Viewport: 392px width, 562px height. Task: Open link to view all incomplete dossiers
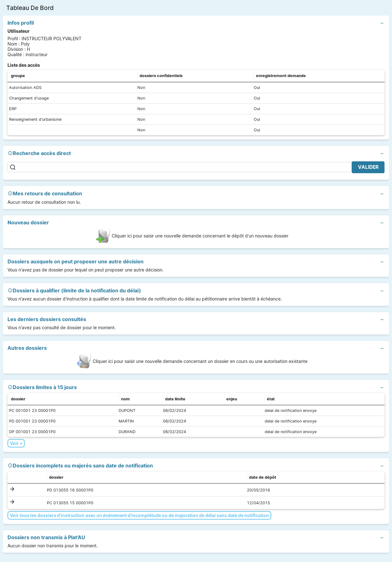(139, 516)
